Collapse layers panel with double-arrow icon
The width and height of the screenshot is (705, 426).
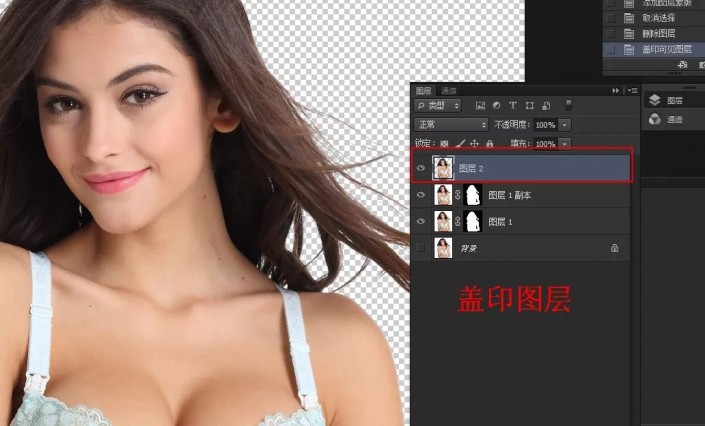coord(616,90)
